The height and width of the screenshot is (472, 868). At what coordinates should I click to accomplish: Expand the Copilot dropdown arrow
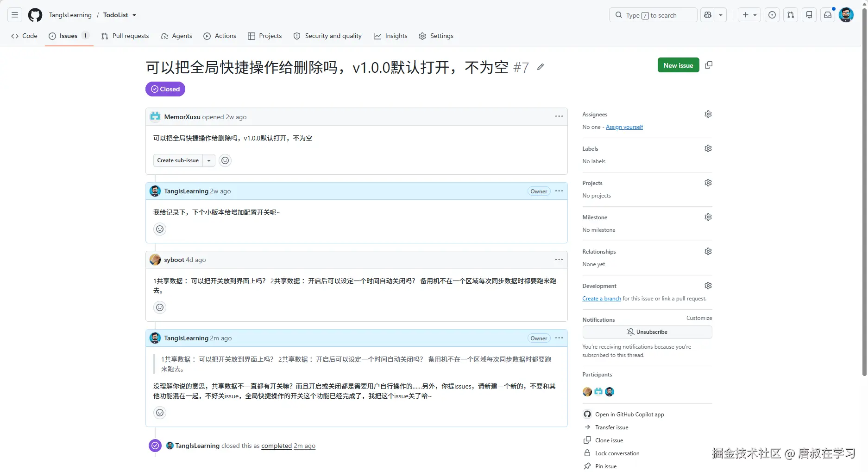point(721,15)
